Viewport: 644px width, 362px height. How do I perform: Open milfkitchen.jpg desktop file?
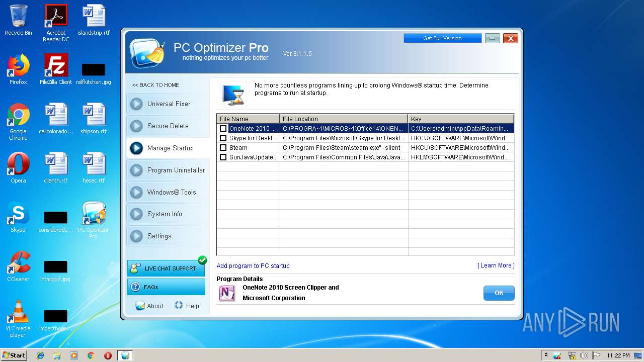(94, 74)
